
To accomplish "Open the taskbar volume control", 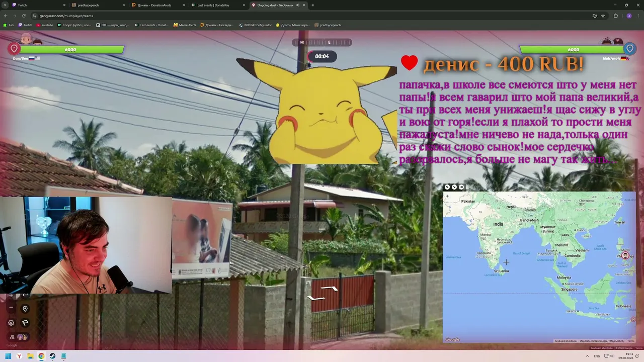I will pyautogui.click(x=612, y=356).
